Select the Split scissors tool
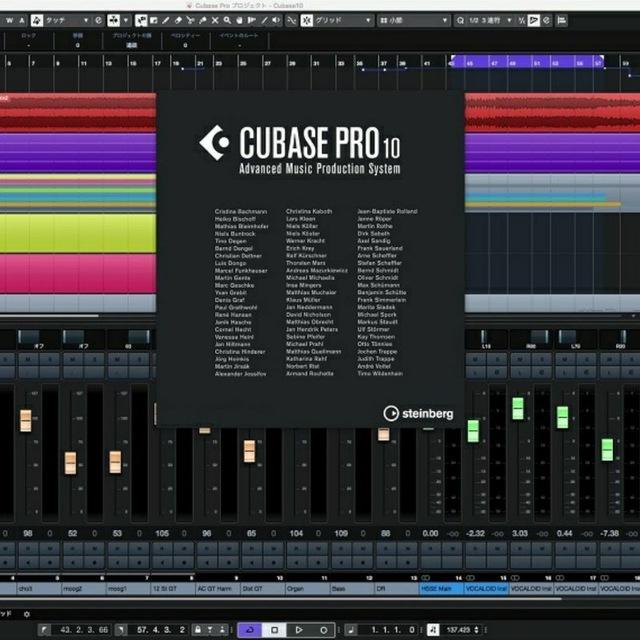This screenshot has height=640, width=640. coord(190,20)
